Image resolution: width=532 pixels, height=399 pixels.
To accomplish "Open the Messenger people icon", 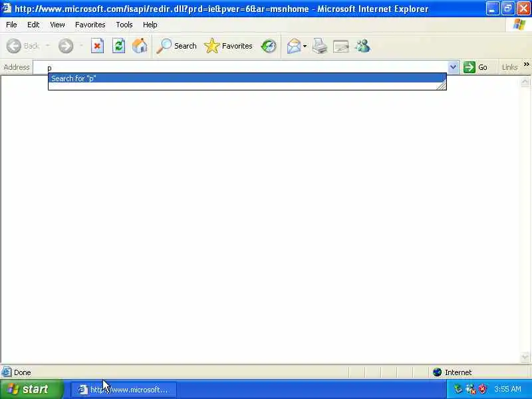I will point(362,46).
